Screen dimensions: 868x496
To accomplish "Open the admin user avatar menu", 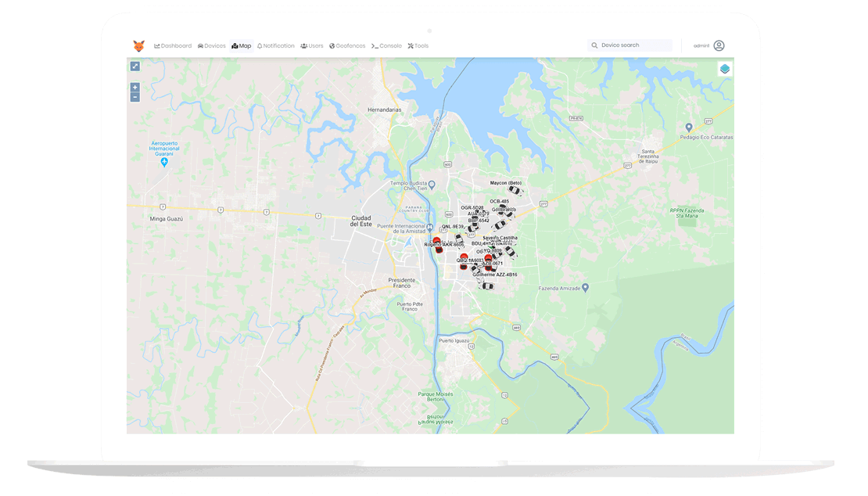I will tap(719, 45).
